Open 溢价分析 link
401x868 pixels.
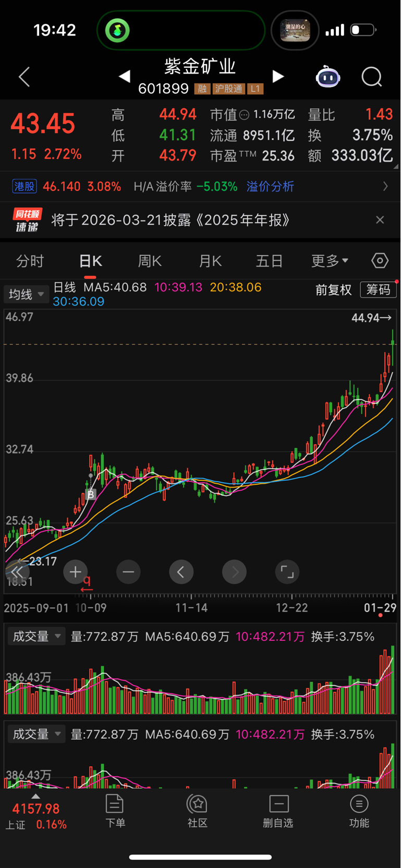pyautogui.click(x=270, y=186)
